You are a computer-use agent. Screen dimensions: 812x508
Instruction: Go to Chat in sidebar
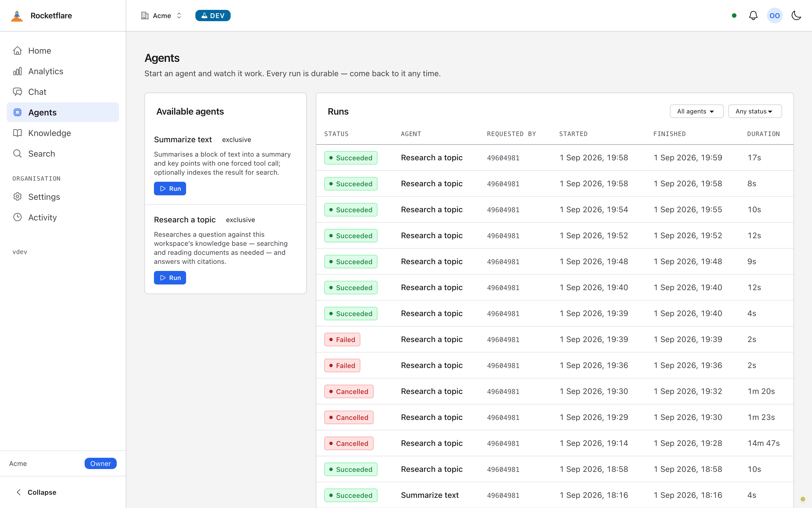coord(63,92)
